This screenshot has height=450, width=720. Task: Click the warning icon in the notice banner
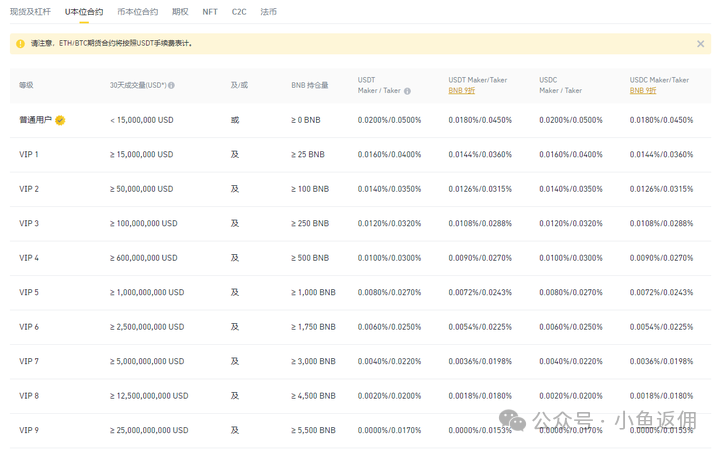click(x=20, y=44)
